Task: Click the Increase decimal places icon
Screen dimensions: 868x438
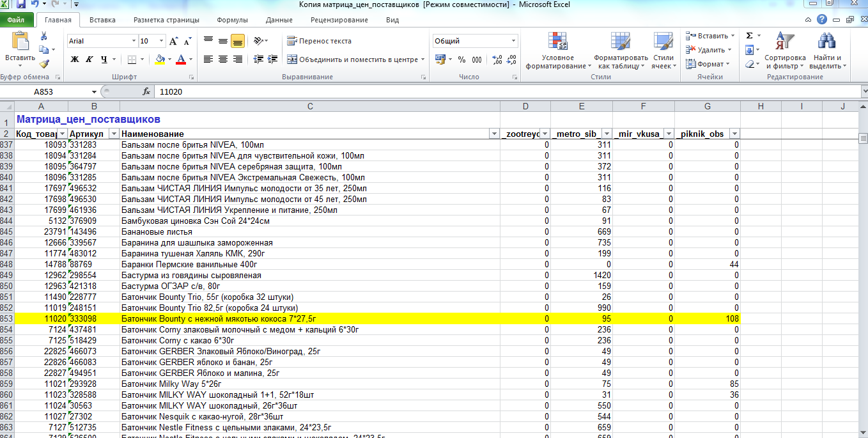Action: pos(497,59)
